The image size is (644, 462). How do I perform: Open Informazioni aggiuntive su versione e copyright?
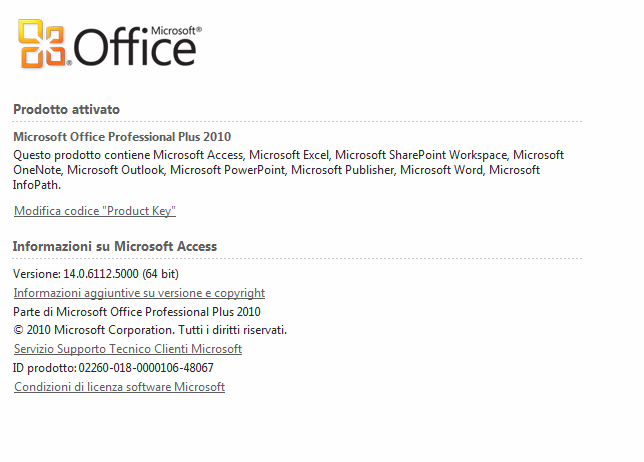coord(139,293)
